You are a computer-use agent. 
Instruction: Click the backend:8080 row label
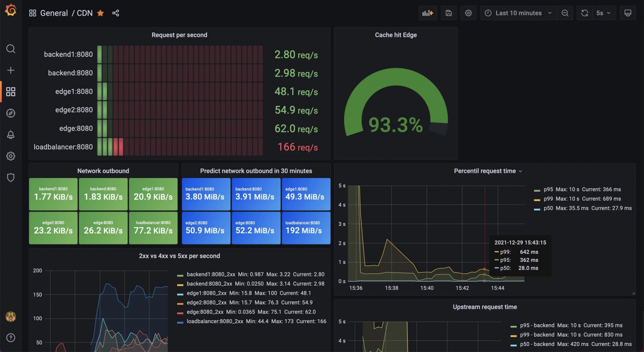[x=70, y=73]
